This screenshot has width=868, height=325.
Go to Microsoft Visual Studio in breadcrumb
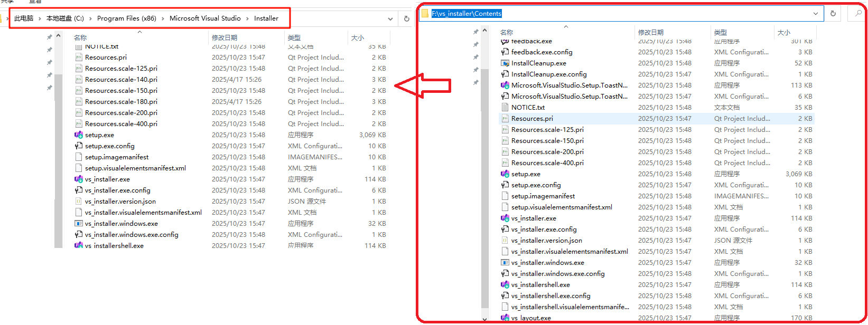point(205,18)
